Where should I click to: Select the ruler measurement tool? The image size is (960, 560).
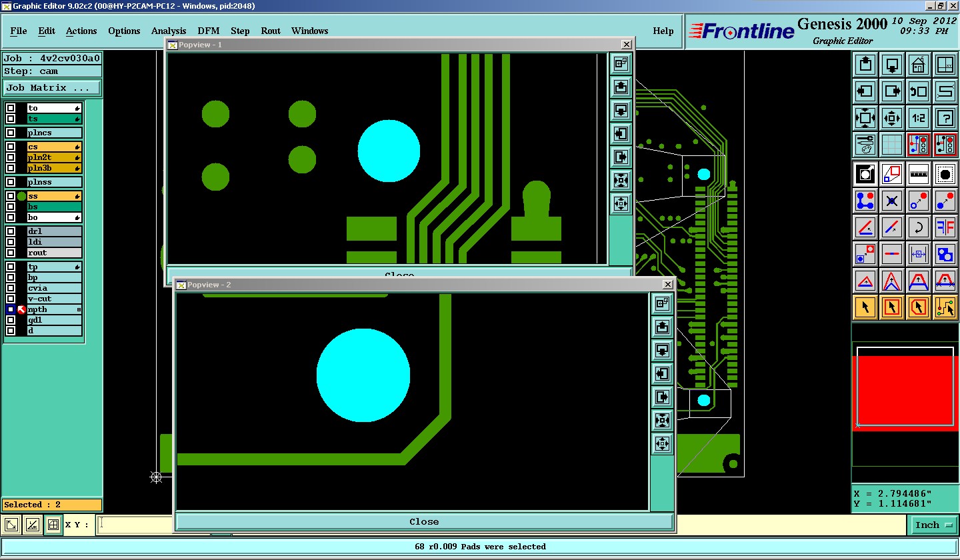(x=919, y=174)
